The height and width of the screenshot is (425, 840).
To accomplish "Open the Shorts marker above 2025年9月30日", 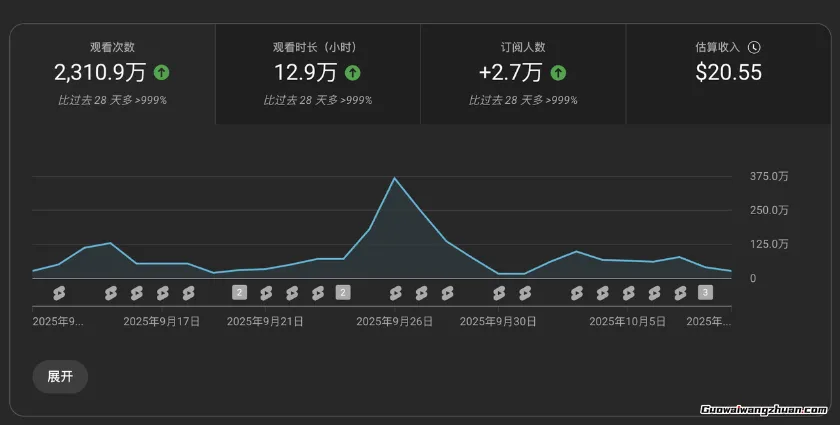I will click(499, 293).
